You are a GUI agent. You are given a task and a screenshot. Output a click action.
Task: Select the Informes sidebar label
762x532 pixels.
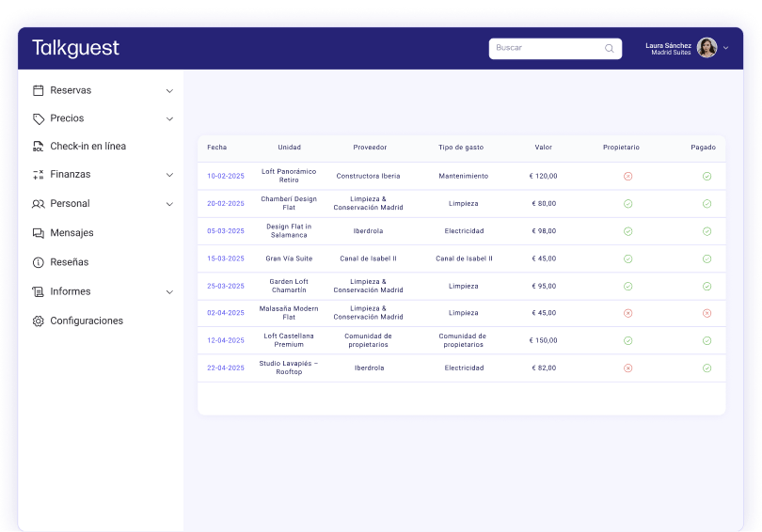click(71, 291)
